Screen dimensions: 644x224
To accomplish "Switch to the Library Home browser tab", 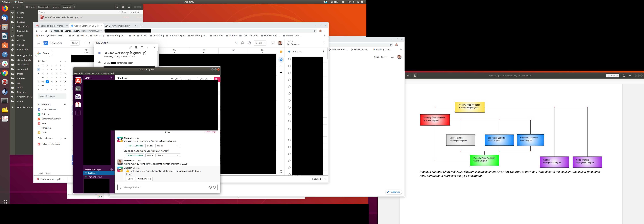I will (119, 26).
